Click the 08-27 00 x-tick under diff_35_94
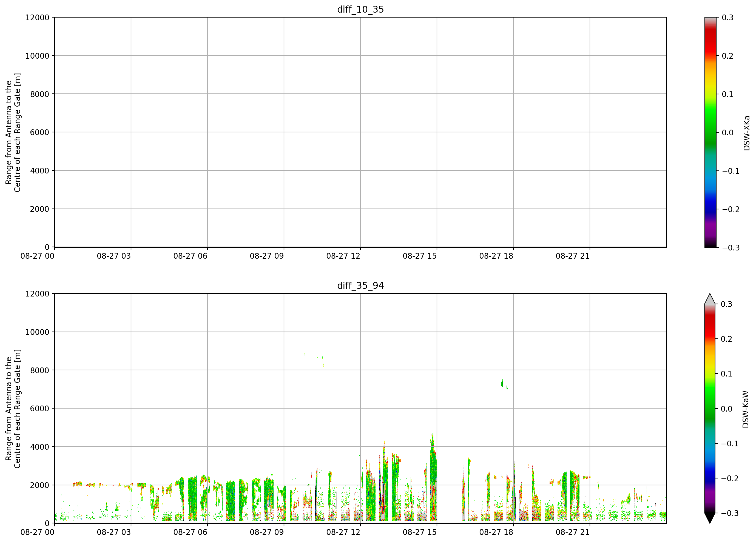The width and height of the screenshot is (756, 542). click(x=37, y=532)
